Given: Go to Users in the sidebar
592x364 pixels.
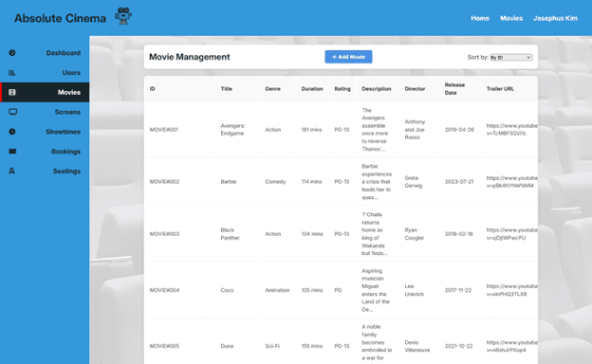Looking at the screenshot, I should 45,72.
